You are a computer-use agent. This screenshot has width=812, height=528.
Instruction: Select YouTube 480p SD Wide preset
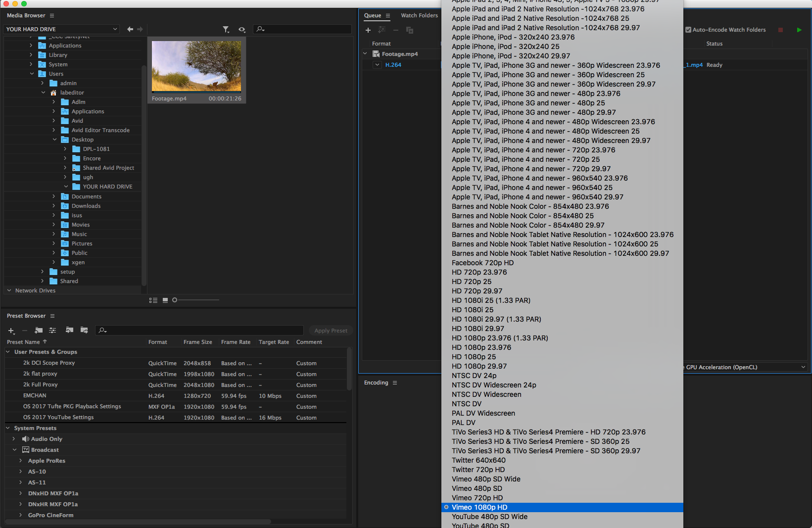(x=489, y=517)
